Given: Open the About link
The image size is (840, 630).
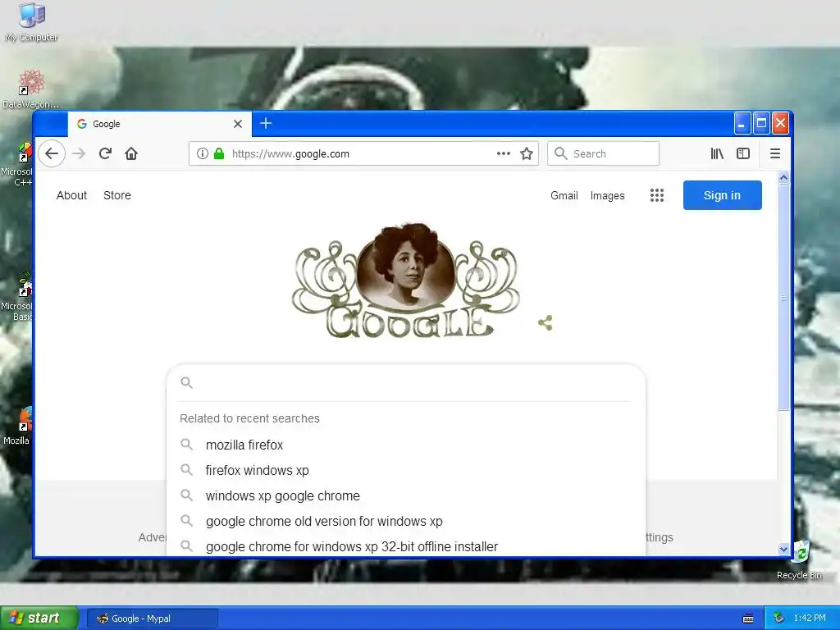Looking at the screenshot, I should [72, 195].
